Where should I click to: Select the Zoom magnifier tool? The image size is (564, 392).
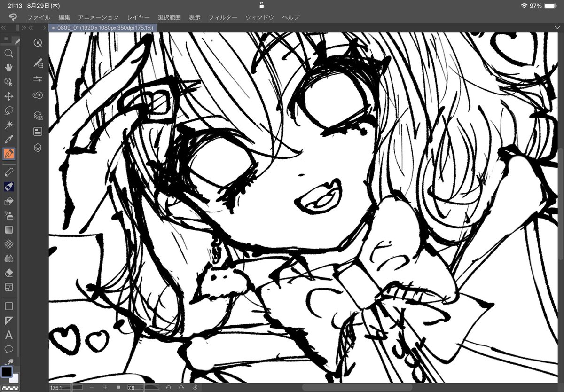pos(8,53)
